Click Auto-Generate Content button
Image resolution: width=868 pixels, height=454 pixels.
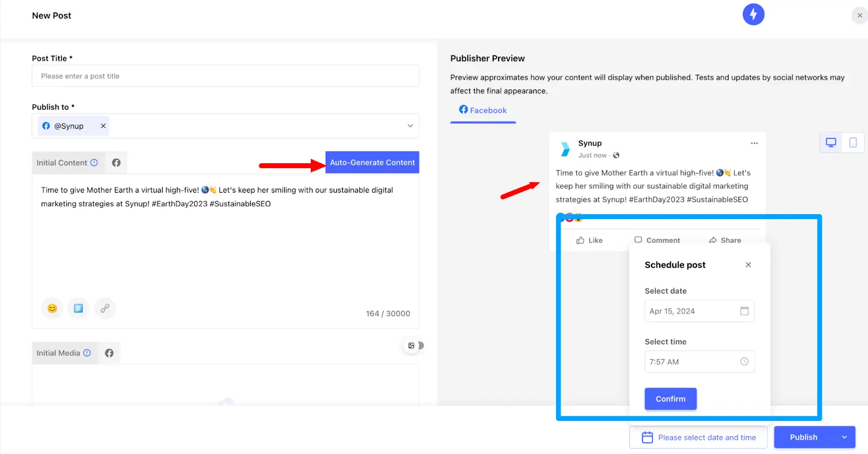(372, 162)
